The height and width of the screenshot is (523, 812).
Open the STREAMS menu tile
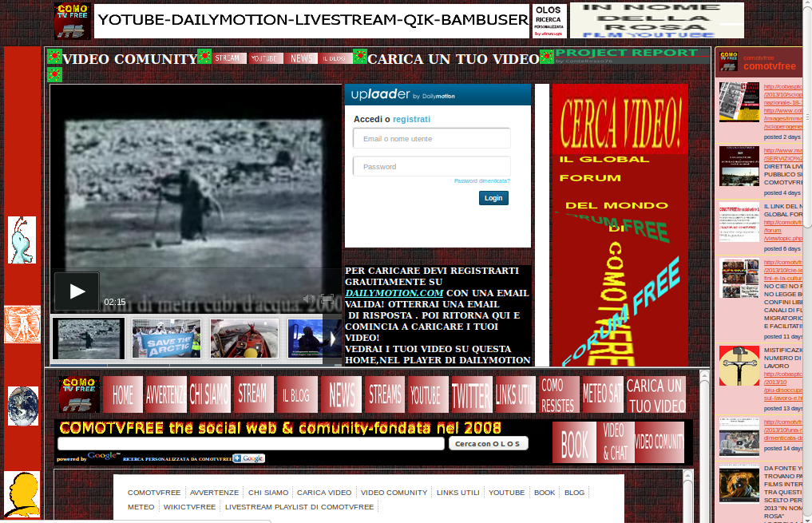pyautogui.click(x=385, y=394)
